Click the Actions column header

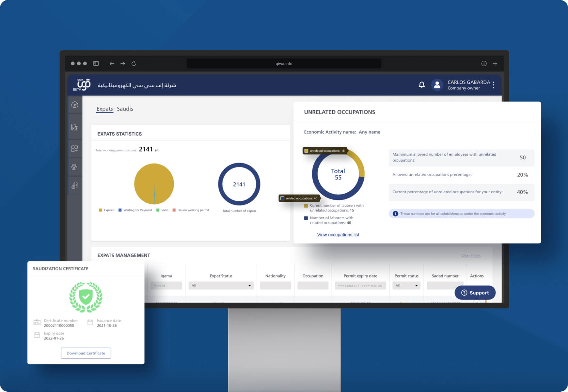click(x=477, y=276)
